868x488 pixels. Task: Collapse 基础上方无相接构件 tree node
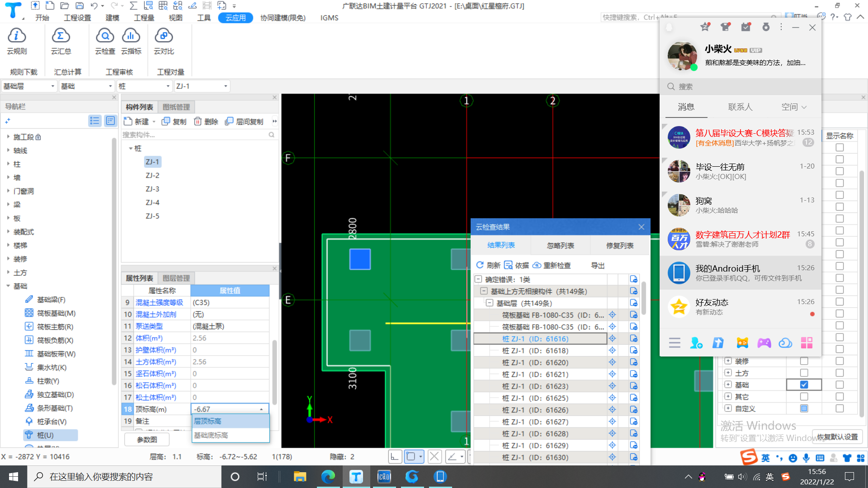[x=484, y=291]
